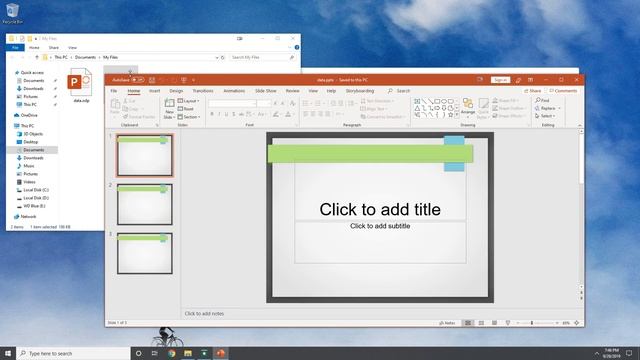This screenshot has width=640, height=360.
Task: Open the Animations ribbon tab
Action: [234, 91]
